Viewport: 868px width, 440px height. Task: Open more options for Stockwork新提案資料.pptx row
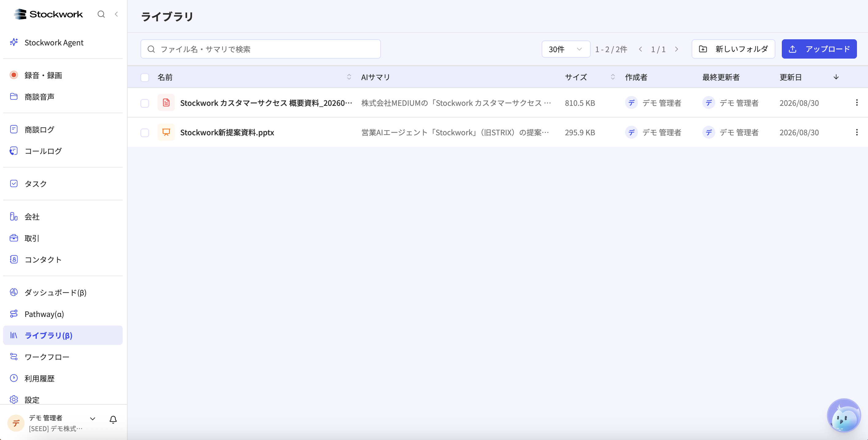pos(857,132)
